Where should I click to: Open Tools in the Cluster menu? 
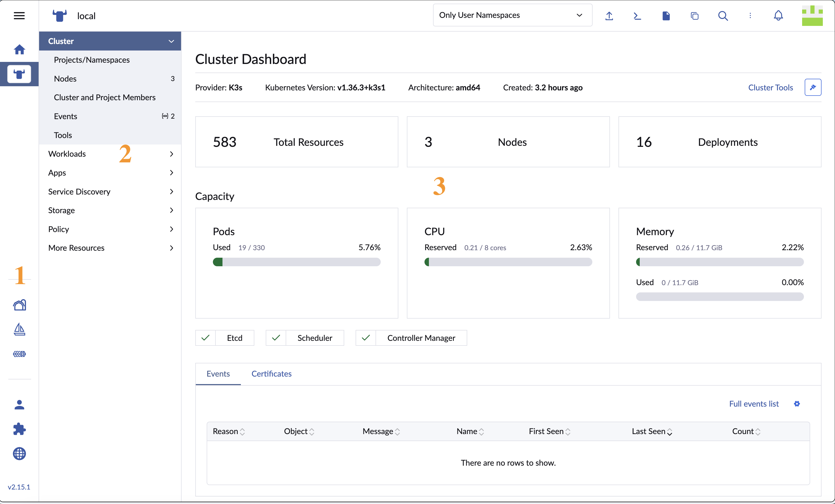tap(110, 135)
